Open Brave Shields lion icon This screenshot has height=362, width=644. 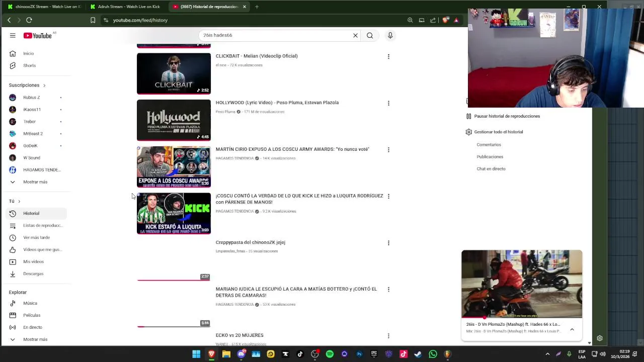tap(445, 20)
